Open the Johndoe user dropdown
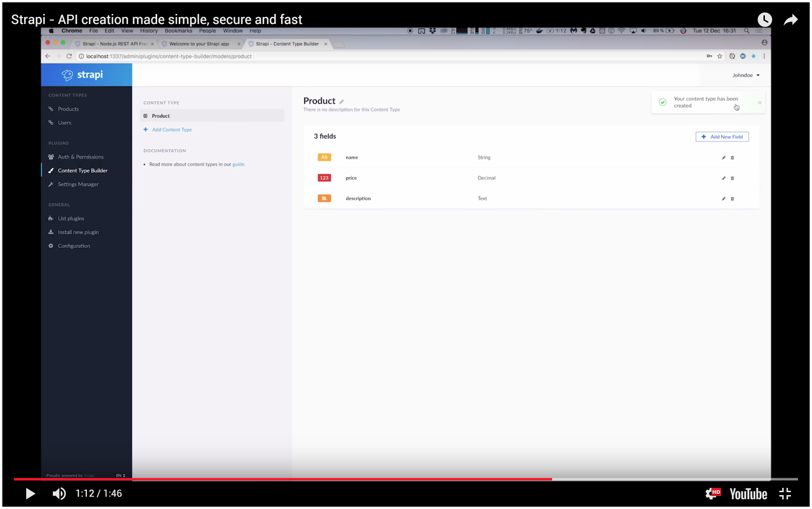The width and height of the screenshot is (812, 509). tap(746, 75)
